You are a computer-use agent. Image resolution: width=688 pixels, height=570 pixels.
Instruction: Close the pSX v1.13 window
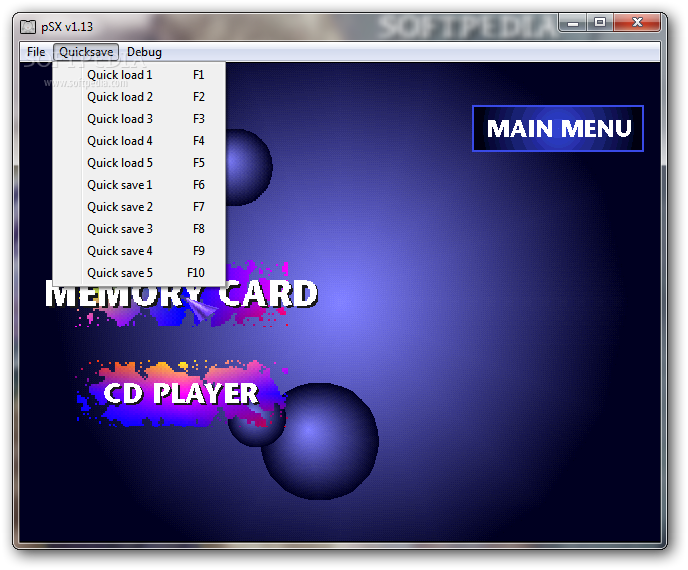click(637, 23)
